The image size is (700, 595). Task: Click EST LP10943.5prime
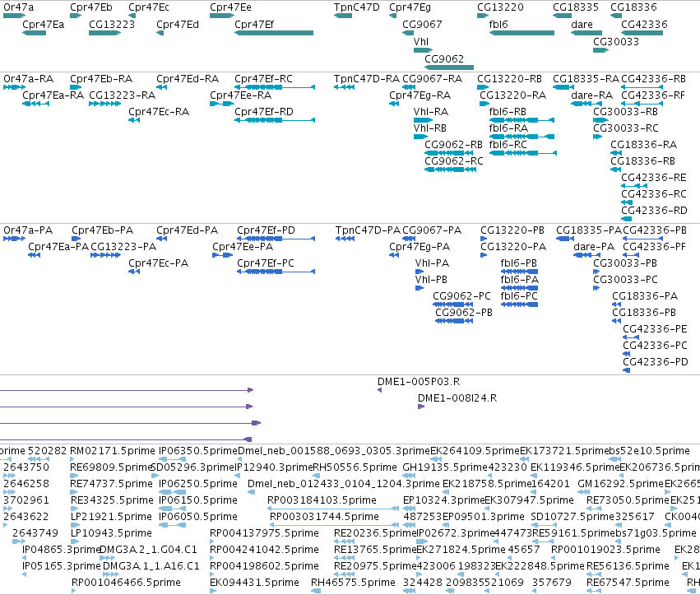(73, 542)
